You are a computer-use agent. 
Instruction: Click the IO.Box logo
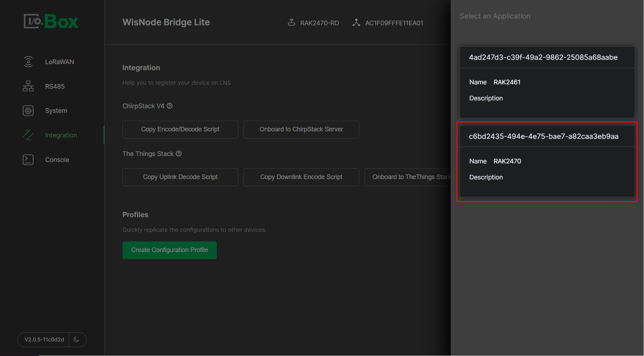[51, 21]
